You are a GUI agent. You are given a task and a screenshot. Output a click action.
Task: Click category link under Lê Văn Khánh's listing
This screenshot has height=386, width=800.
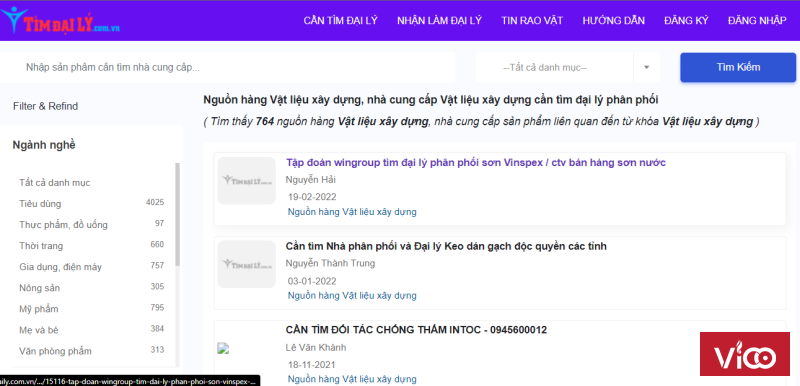(x=352, y=379)
